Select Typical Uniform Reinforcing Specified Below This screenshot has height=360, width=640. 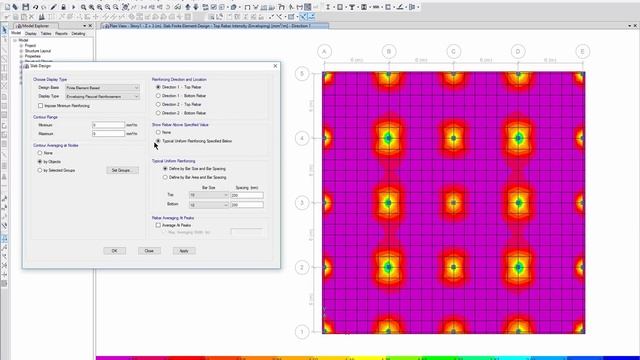158,141
